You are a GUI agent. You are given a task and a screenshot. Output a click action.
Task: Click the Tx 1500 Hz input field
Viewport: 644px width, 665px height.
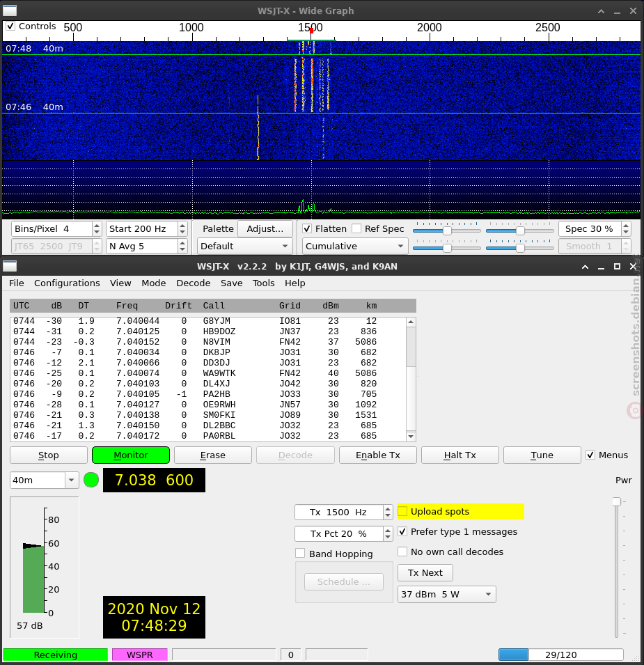tap(339, 513)
